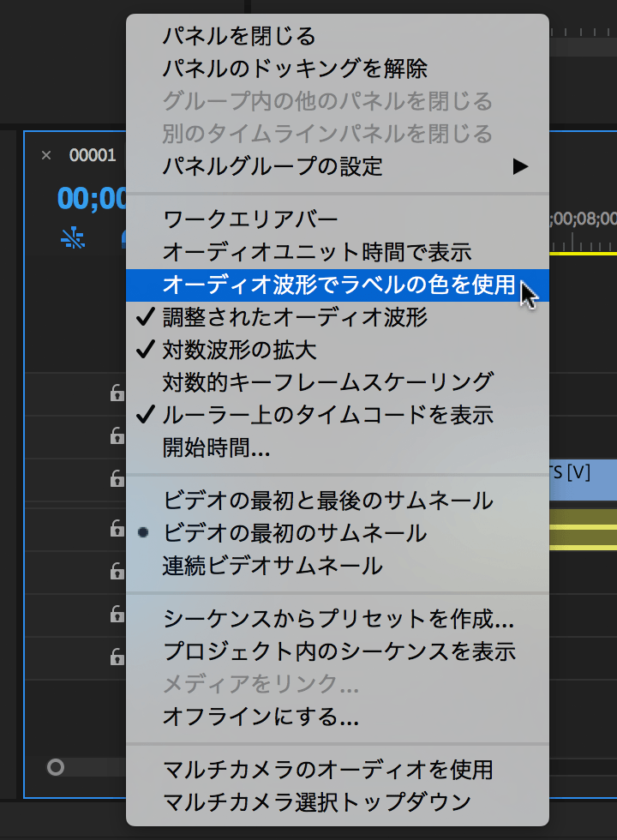The height and width of the screenshot is (840, 617).
Task: Click オーディオ波形でラベルの色を使用
Action: click(338, 285)
